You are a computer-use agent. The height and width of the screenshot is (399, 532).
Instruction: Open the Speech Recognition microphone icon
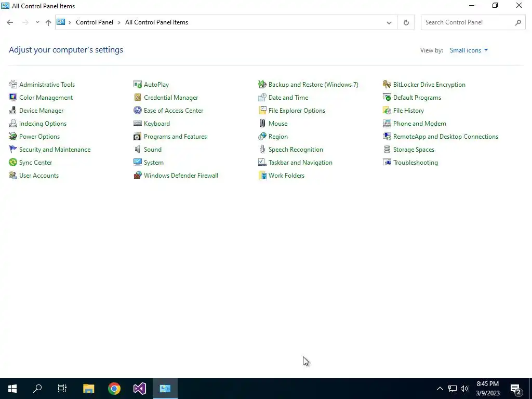pos(262,149)
